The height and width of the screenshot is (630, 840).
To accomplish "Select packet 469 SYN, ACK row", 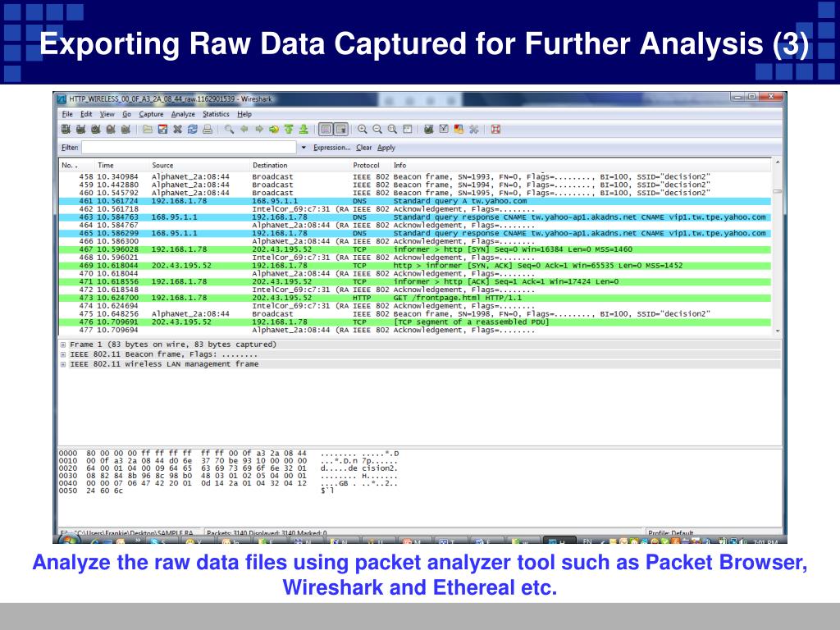I will [x=414, y=266].
